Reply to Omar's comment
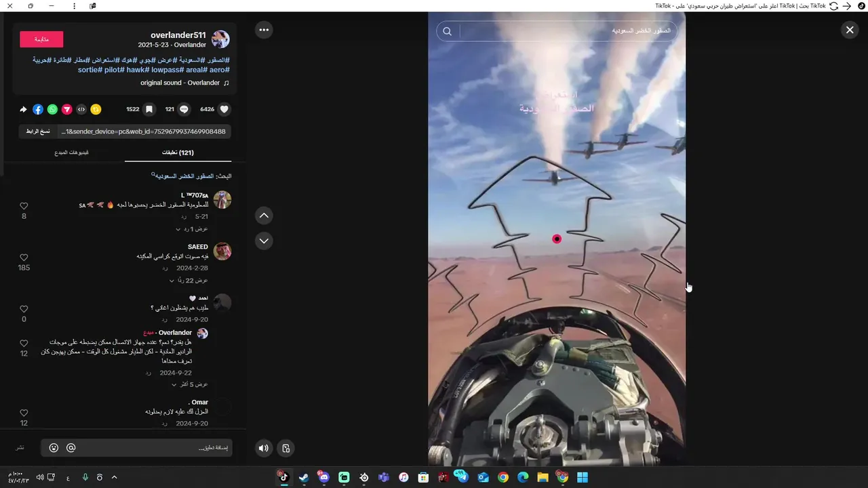The image size is (868, 488). pyautogui.click(x=165, y=424)
